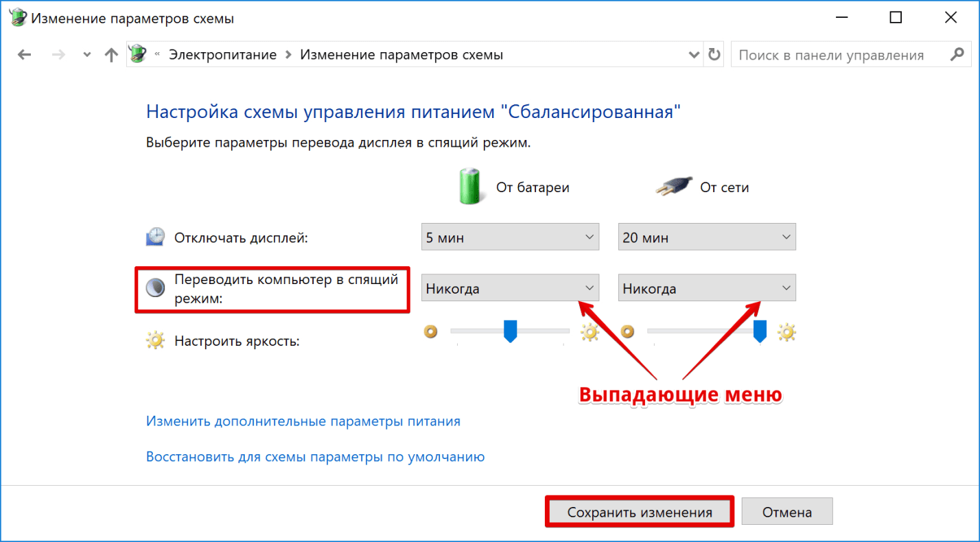The width and height of the screenshot is (980, 542).
Task: Click Изменение параметров схемы breadcrumb
Action: [401, 55]
